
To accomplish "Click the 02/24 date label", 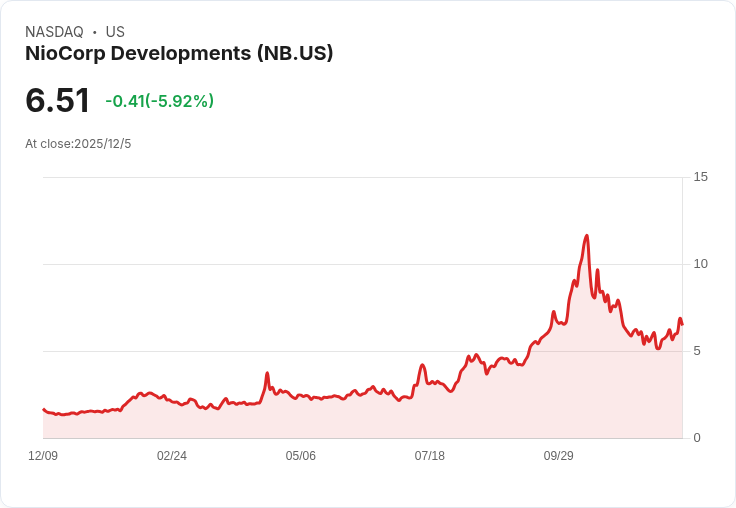I will 172,456.
